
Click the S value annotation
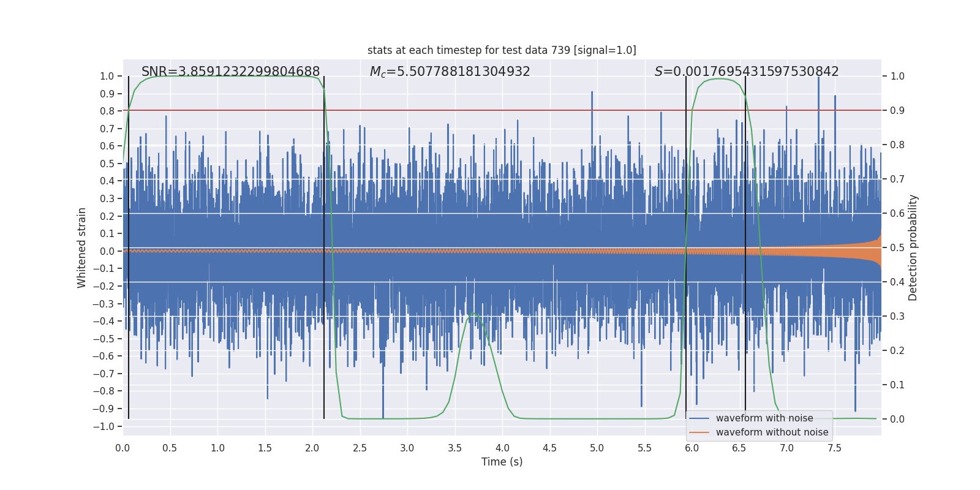[x=747, y=72]
